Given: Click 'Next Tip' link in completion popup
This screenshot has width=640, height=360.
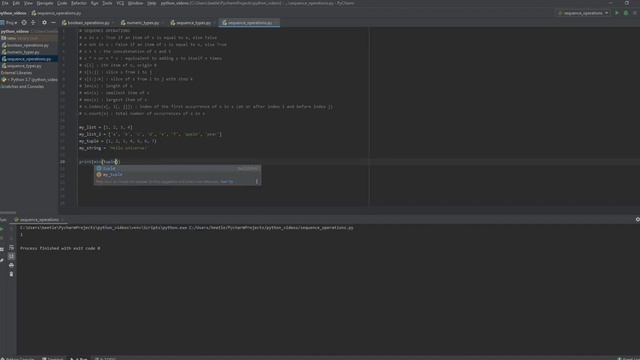Looking at the screenshot, I should pos(227,182).
